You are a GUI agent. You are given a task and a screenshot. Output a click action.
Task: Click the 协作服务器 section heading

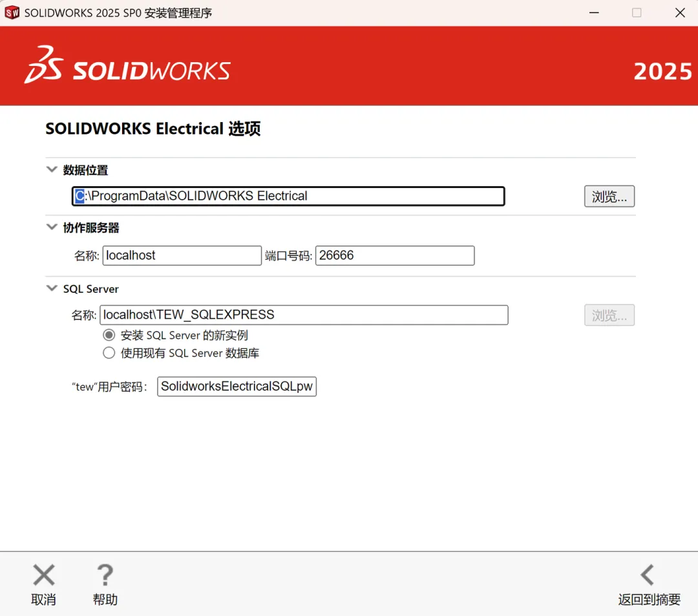point(91,228)
